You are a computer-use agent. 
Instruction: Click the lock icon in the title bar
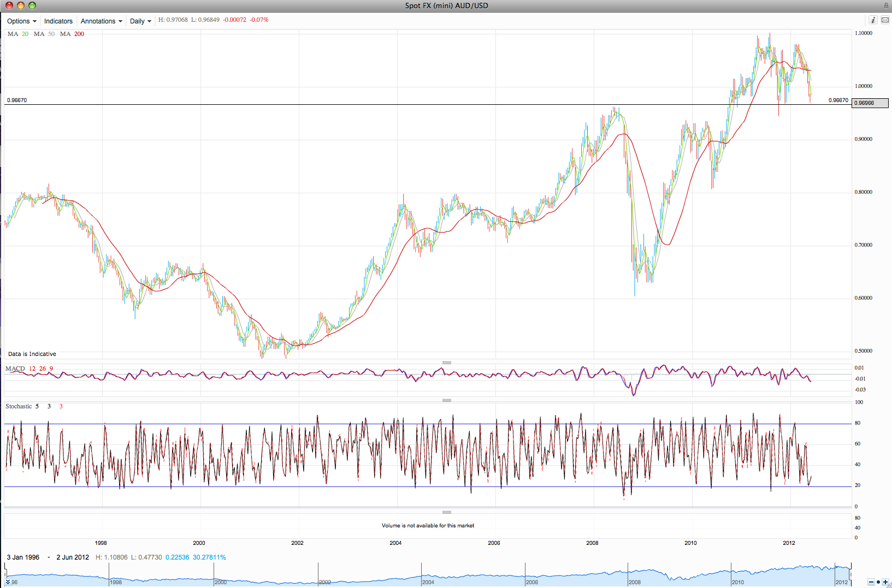pos(886,5)
